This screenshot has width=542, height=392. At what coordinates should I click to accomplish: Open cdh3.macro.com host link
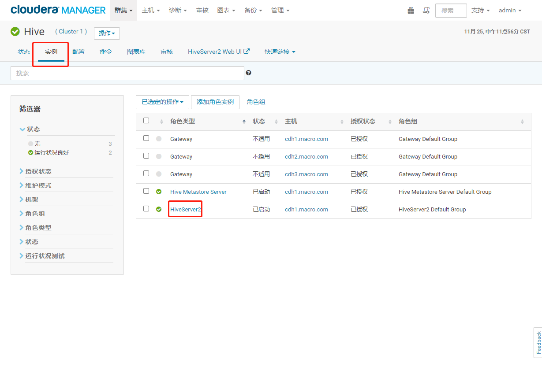pos(307,174)
